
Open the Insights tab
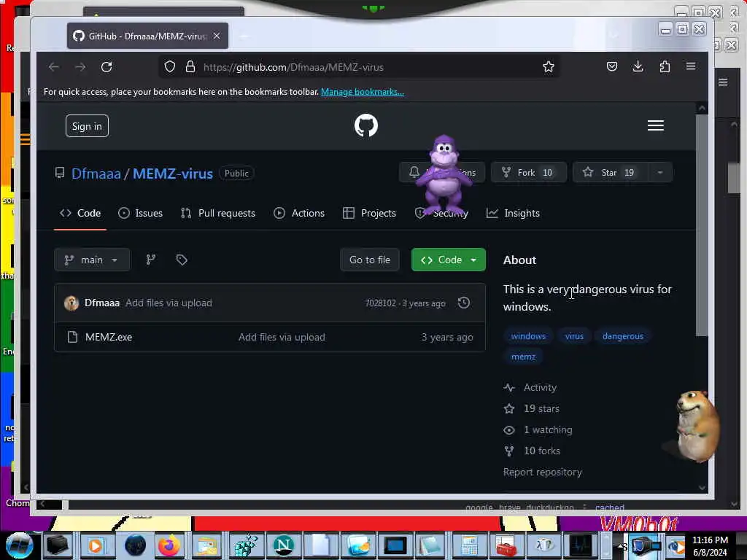tap(513, 214)
